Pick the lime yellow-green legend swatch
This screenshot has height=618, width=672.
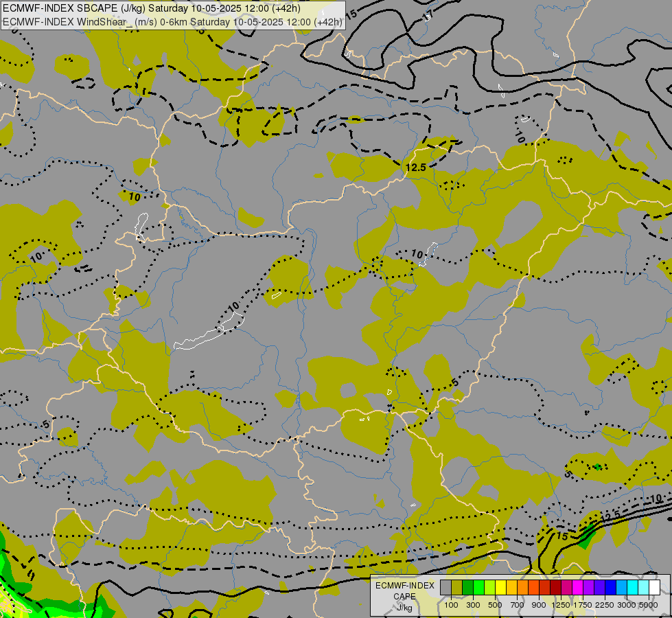point(490,587)
